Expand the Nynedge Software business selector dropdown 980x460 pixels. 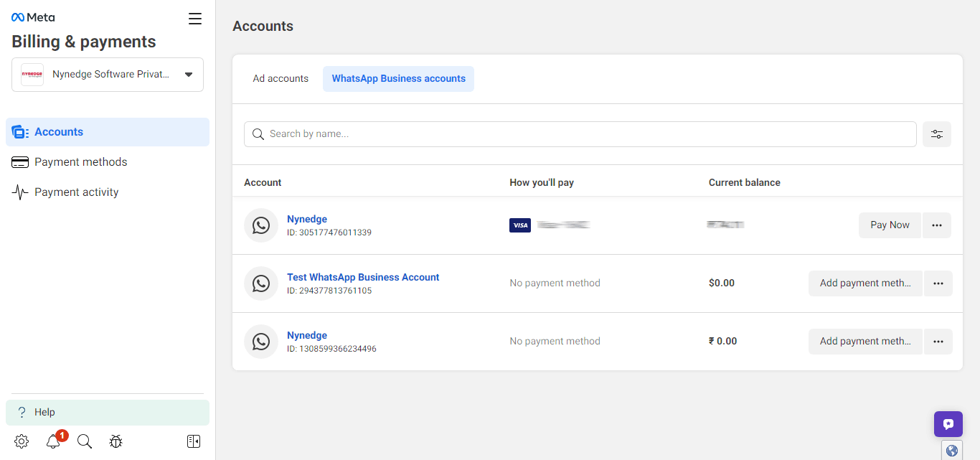[x=108, y=75]
